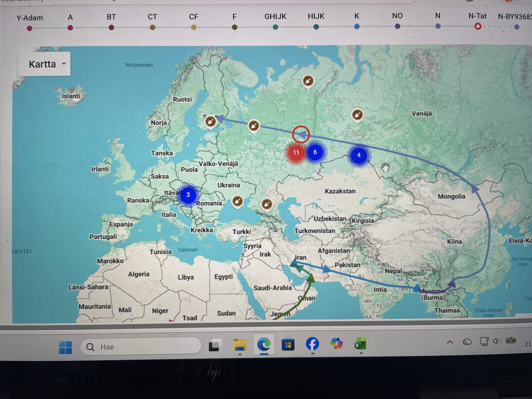
Task: Open the Kartta map type dropdown
Action: pyautogui.click(x=44, y=64)
